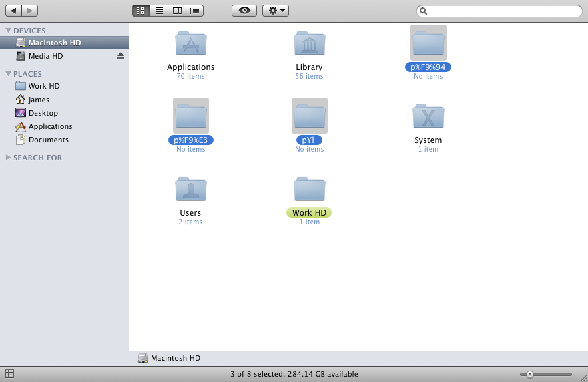The width and height of the screenshot is (588, 382).
Task: Click the Work HD green label name
Action: pos(309,213)
